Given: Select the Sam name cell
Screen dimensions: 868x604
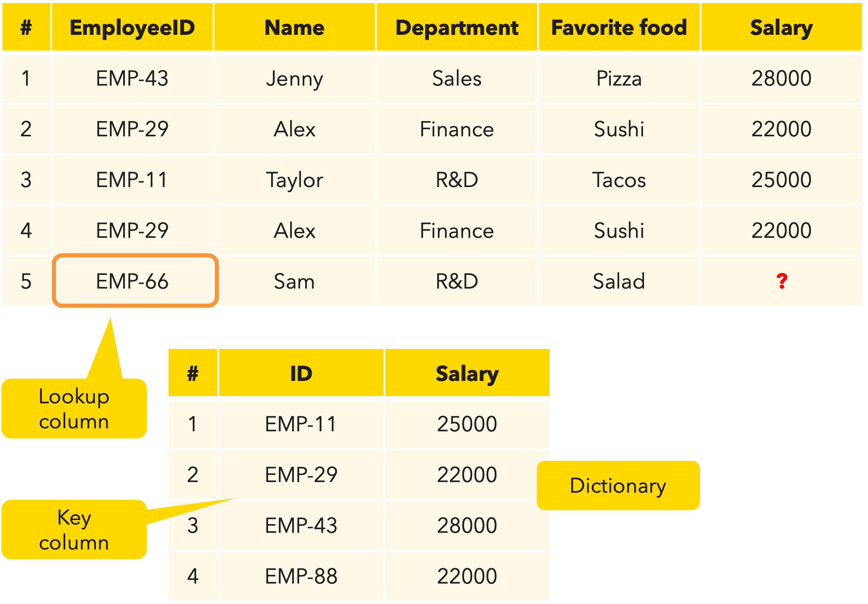Looking at the screenshot, I should tap(294, 281).
